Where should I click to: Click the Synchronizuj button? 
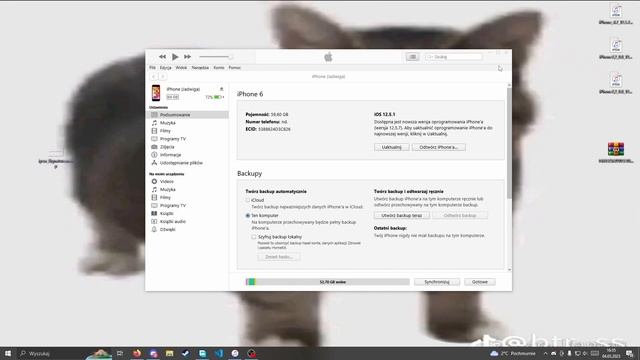(x=437, y=282)
